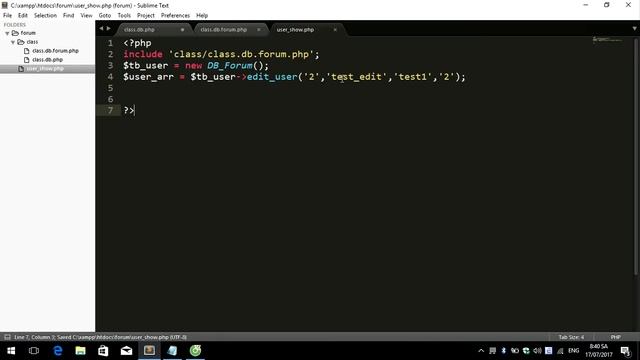Viewport: 640px width, 360px height.
Task: Click the 'include' keyword on line 2
Action: pyautogui.click(x=143, y=54)
